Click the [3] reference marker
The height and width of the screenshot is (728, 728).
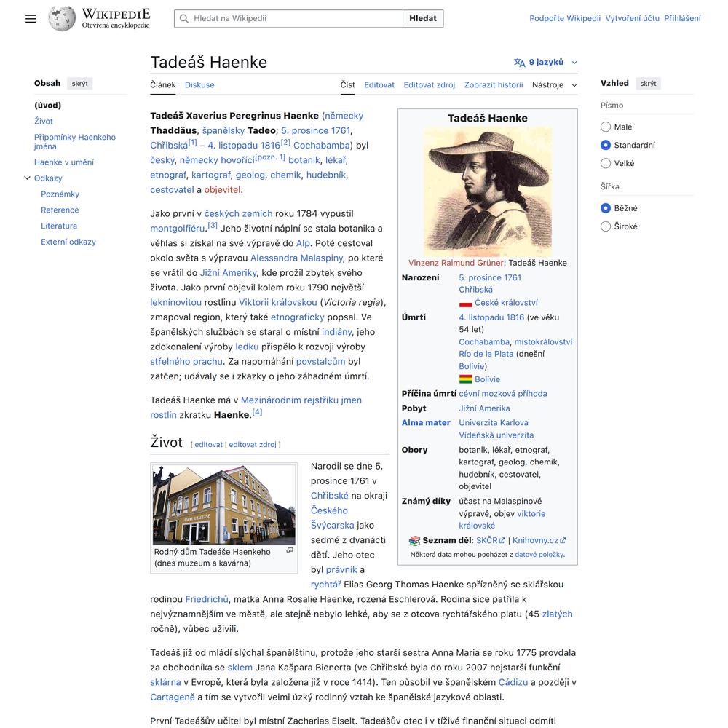(x=213, y=226)
